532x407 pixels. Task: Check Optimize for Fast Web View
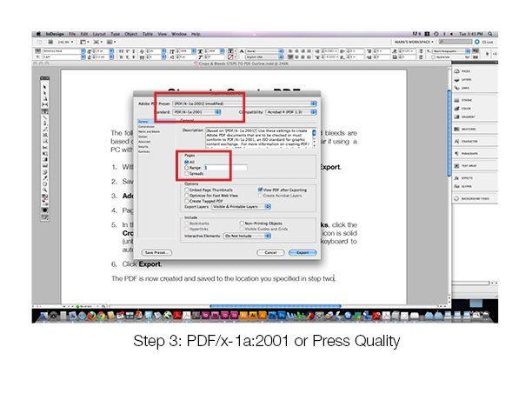[187, 196]
